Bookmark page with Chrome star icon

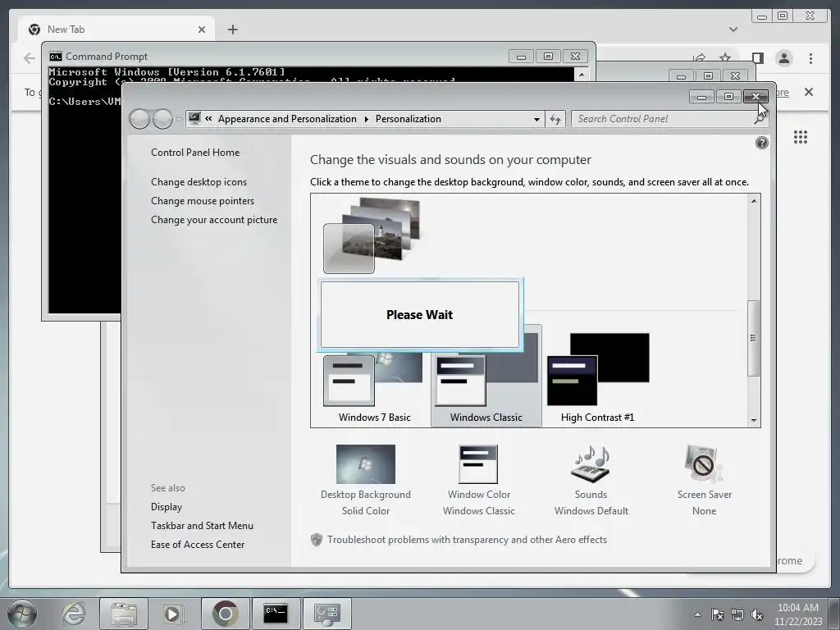[x=725, y=58]
